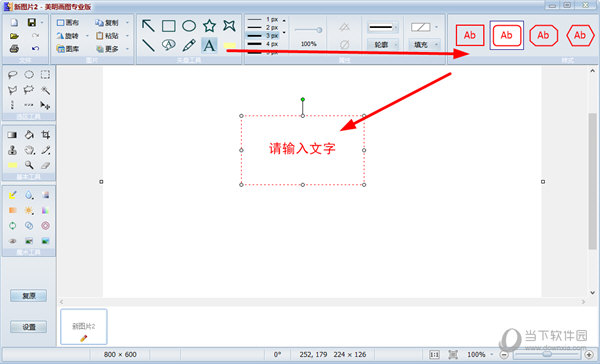Open the line style dropdown

click(383, 28)
